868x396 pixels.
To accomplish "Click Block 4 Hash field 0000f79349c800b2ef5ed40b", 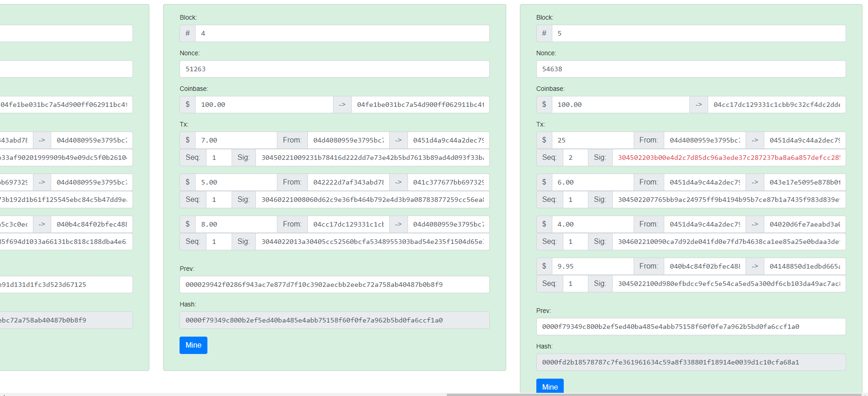I will 334,320.
